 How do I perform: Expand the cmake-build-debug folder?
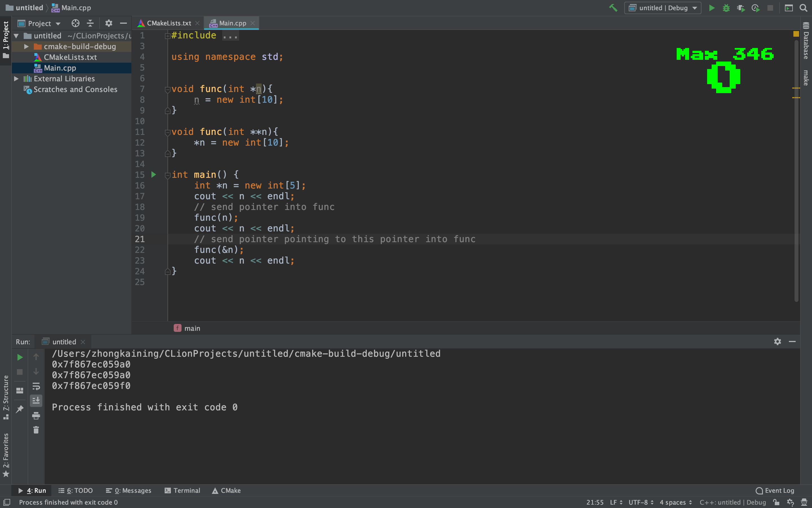26,46
